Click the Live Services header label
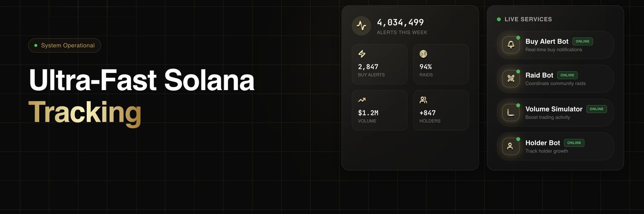Viewport: 644px width, 214px height. (528, 19)
